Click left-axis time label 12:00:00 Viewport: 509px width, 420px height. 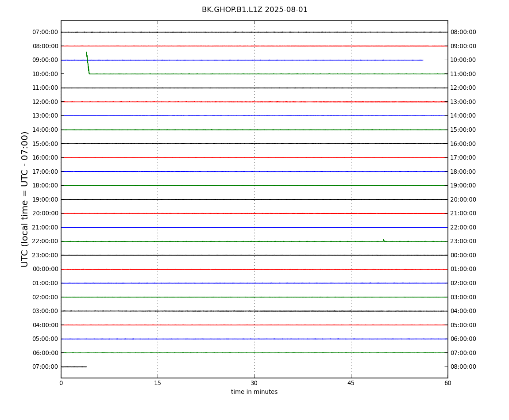(x=46, y=102)
